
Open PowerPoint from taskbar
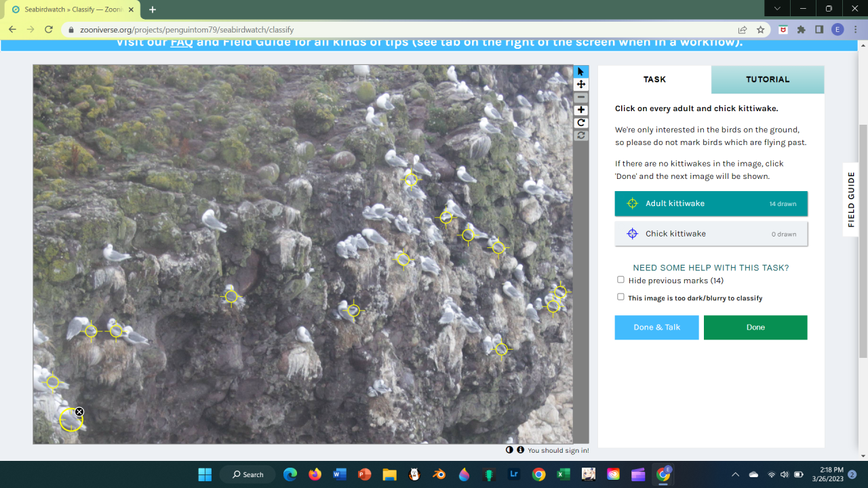[x=364, y=474]
